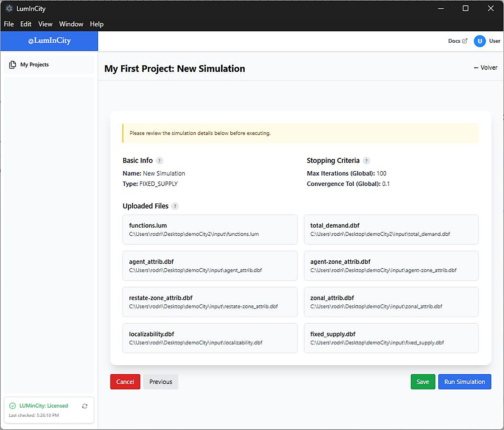The height and width of the screenshot is (430, 504).
Task: Cancel the new simulation
Action: pos(125,382)
